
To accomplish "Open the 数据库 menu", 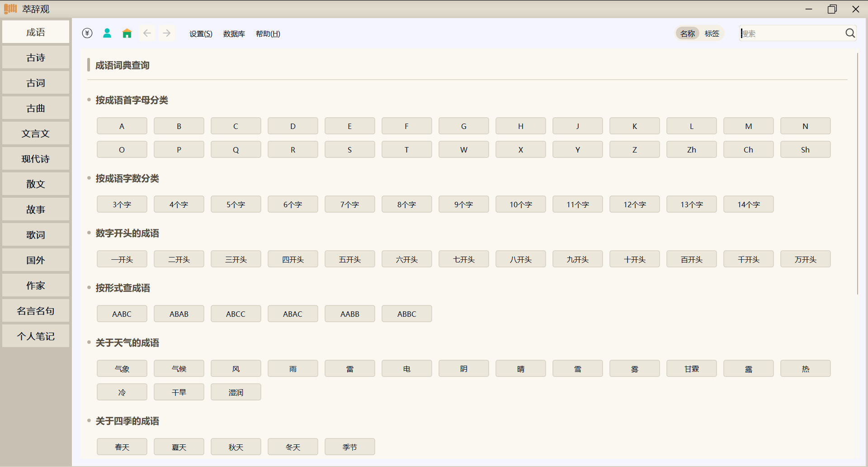I will 234,33.
